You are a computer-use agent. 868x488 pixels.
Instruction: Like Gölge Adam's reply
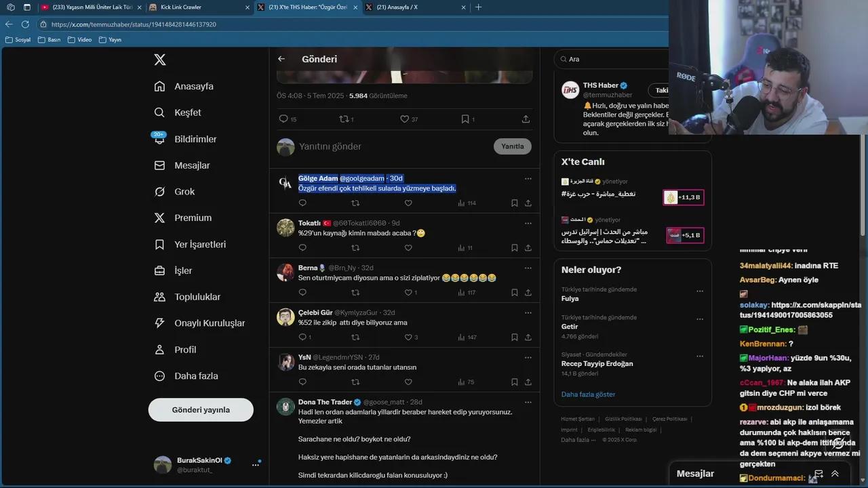pos(408,203)
